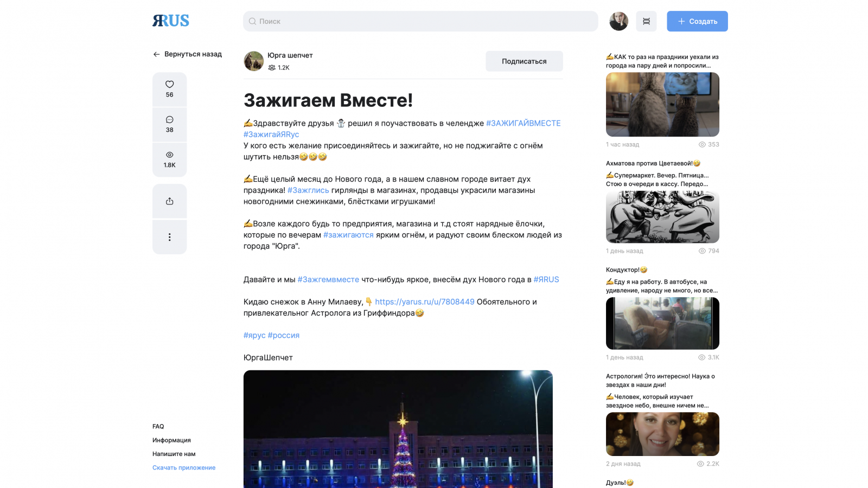Open the feed layout icon button
Image resolution: width=868 pixels, height=488 pixels.
tap(646, 21)
